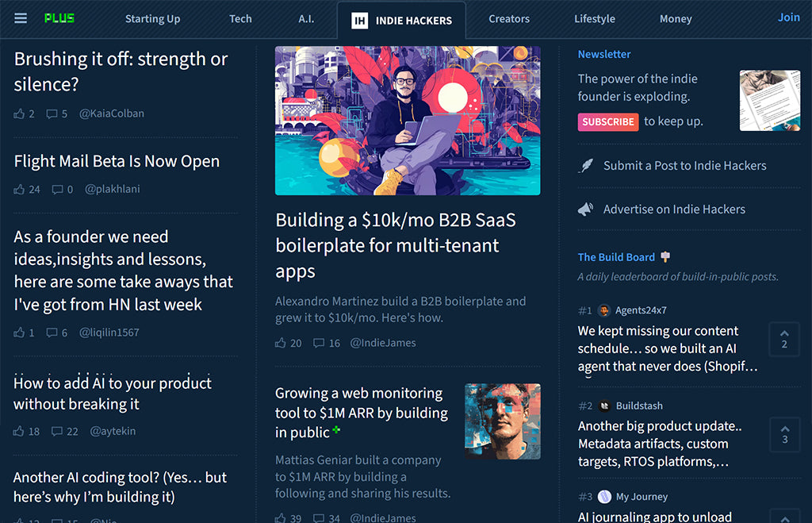Click the green PLUS logo
Viewport: 812px width, 523px height.
point(59,18)
